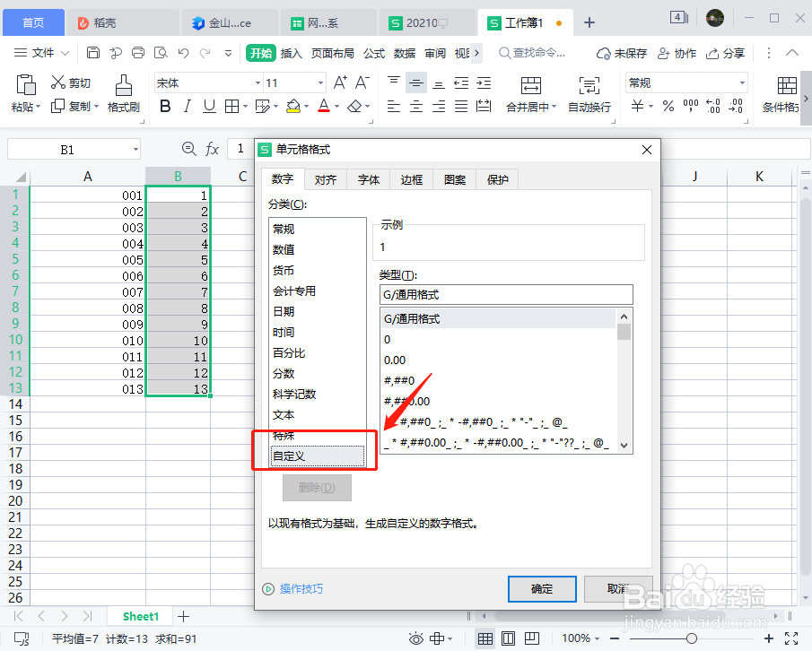Viewport: 812px width, 651px height.
Task: Click the 协作 collaborate button
Action: point(677,53)
